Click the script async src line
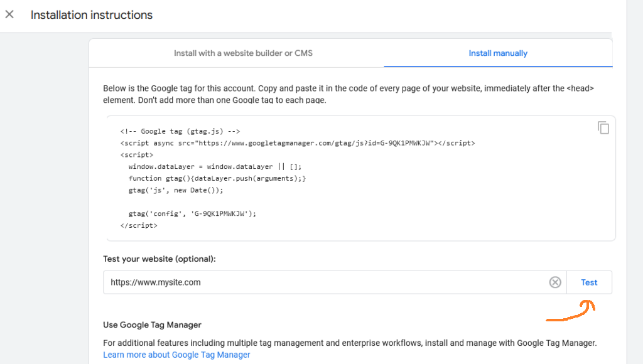Viewport: 643px width, 364px height. tap(298, 143)
